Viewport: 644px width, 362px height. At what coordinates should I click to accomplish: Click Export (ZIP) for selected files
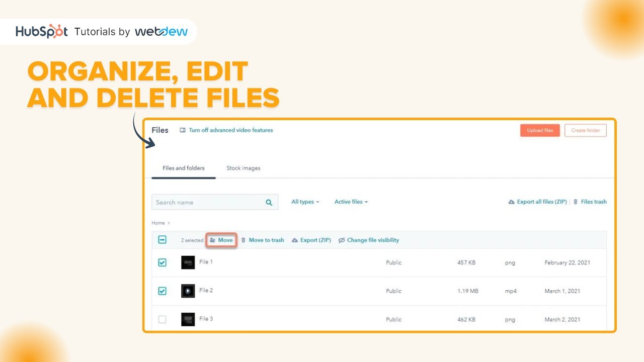[311, 240]
